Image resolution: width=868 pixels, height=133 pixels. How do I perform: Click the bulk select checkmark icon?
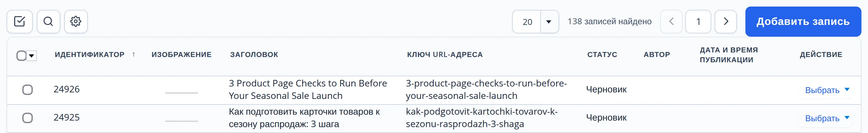coord(20,22)
